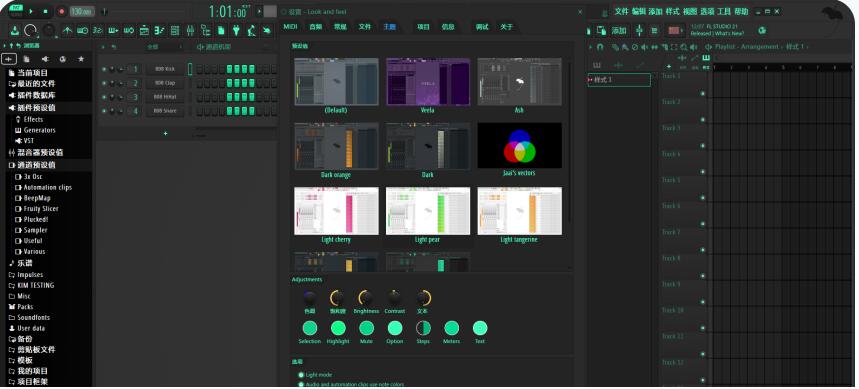Open the channel rack toolbar icon
The width and height of the screenshot is (859, 389).
click(175, 31)
